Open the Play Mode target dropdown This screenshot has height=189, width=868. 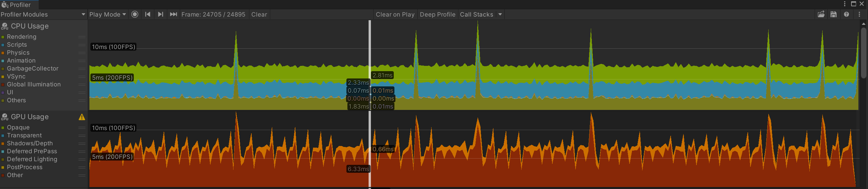tap(108, 15)
